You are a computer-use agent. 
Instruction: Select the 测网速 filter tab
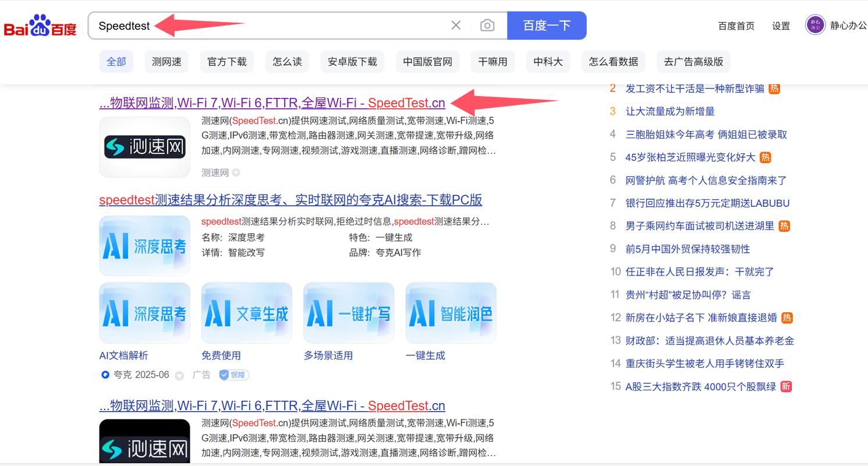coord(166,62)
